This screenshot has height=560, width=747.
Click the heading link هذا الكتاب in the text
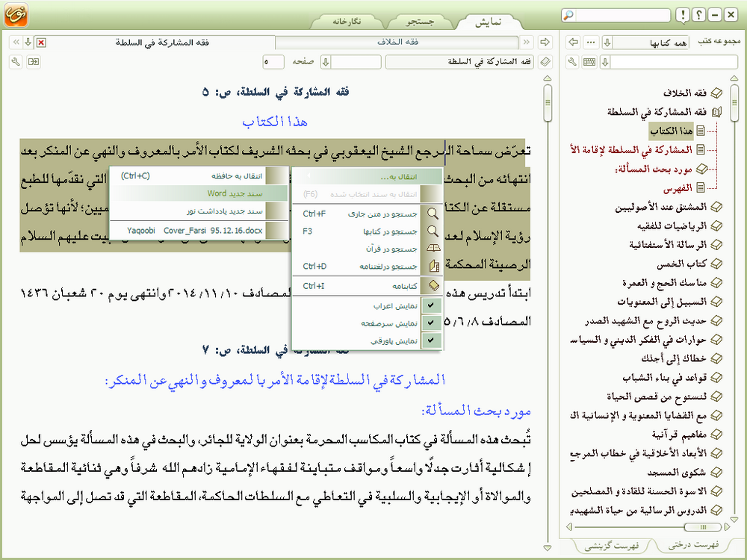(x=275, y=122)
